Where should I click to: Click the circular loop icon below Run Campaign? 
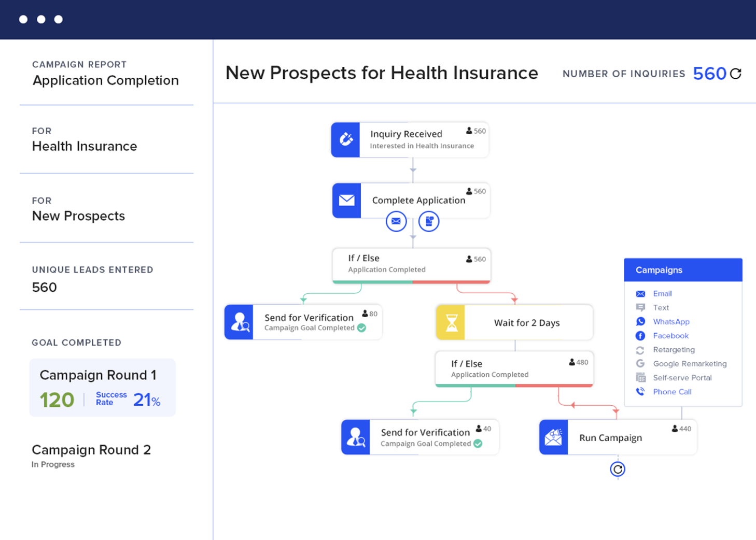(618, 469)
